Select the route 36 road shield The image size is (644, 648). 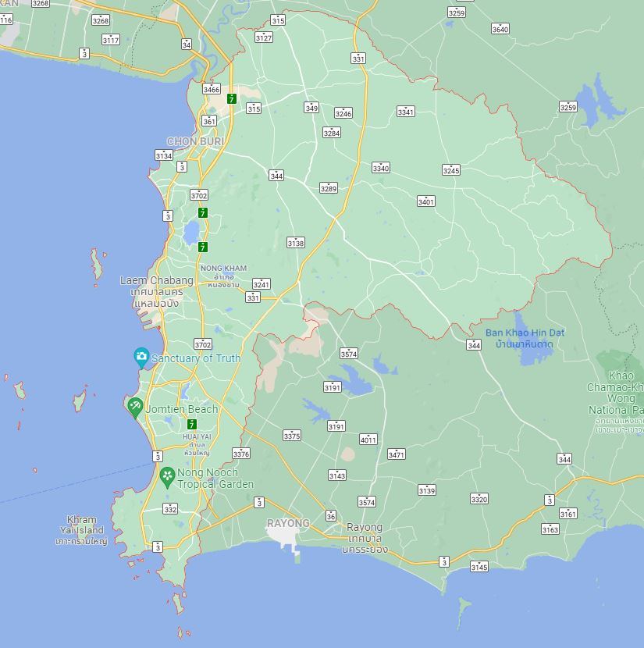(331, 516)
